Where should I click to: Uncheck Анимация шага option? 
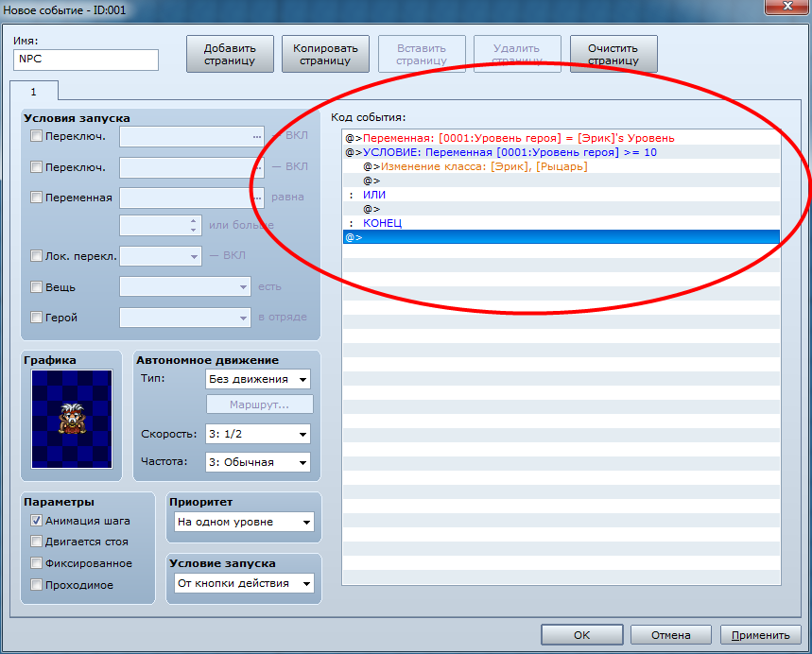tap(36, 521)
